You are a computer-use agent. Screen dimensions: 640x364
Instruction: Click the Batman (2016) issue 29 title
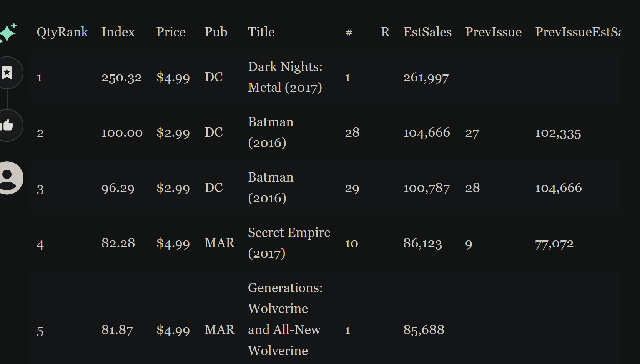point(271,187)
